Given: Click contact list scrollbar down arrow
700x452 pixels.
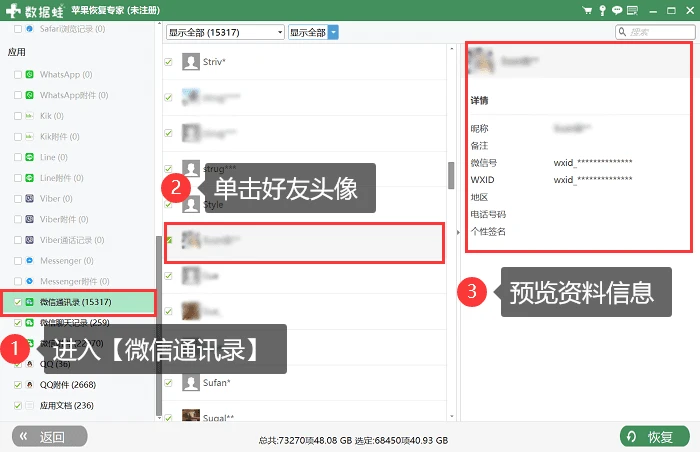Looking at the screenshot, I should point(451,416).
